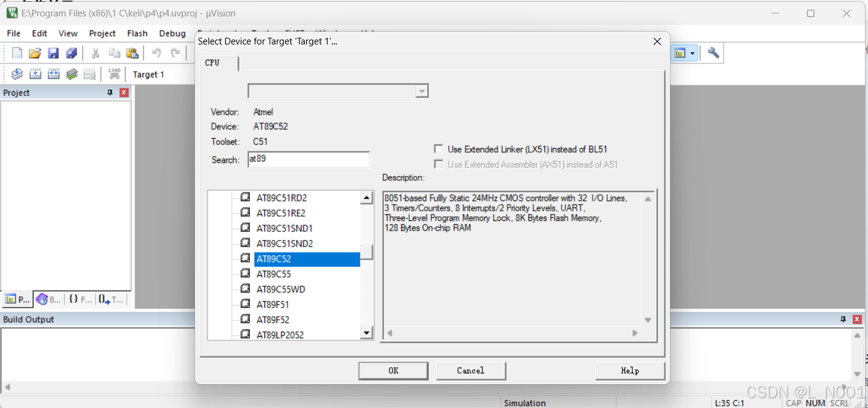Click the Build target icon

pyautogui.click(x=35, y=74)
